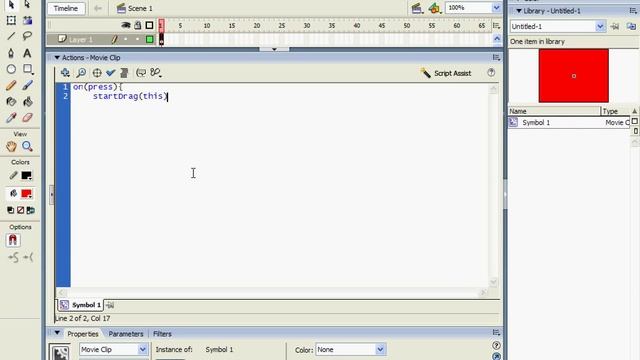Select the Paint Bucket tool

[27, 102]
